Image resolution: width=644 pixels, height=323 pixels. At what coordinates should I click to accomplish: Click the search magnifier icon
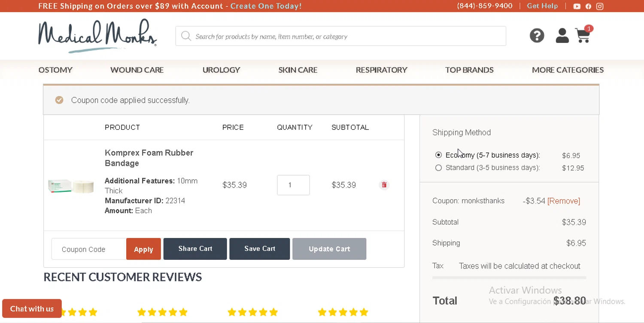(186, 36)
